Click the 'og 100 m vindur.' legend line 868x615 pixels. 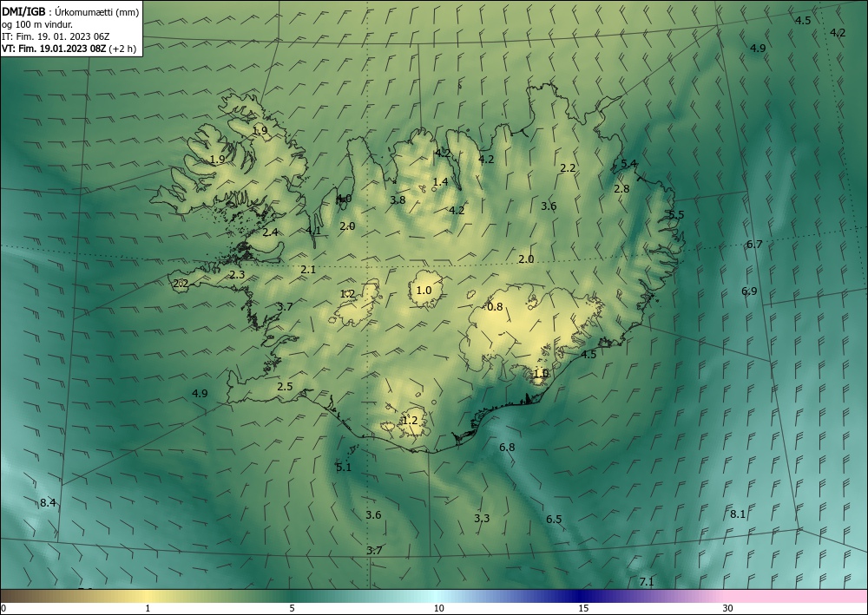click(x=37, y=24)
